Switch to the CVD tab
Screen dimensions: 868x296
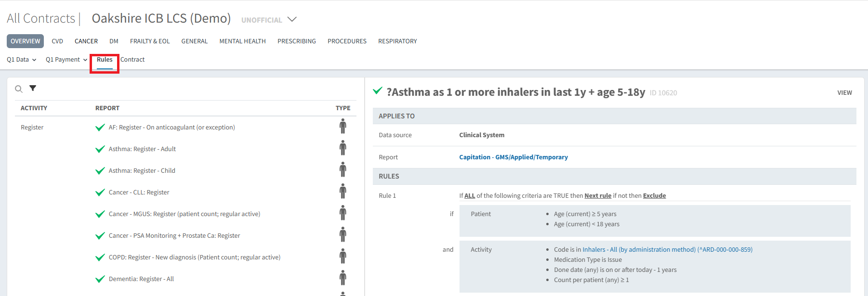click(x=57, y=41)
